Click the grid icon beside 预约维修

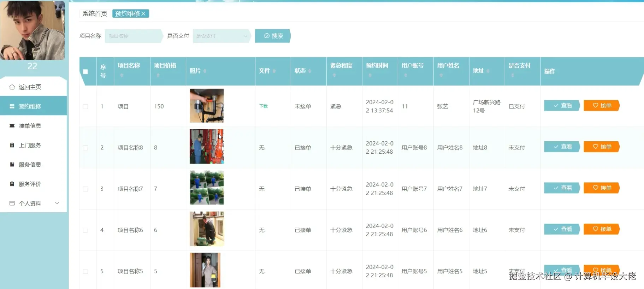12,106
